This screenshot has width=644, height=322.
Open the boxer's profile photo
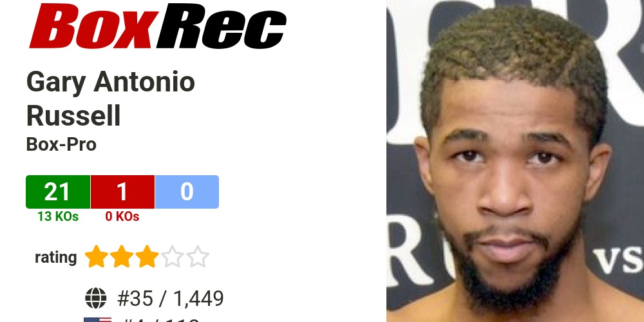[x=515, y=161]
